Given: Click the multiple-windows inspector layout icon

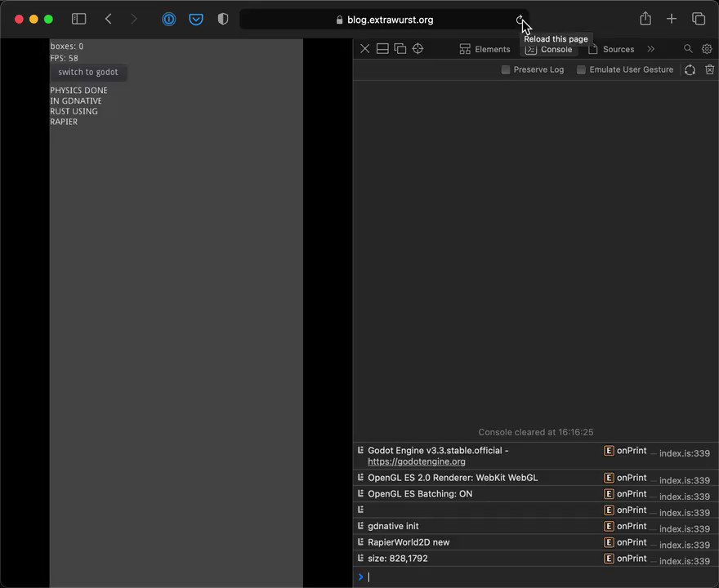Looking at the screenshot, I should pos(400,48).
